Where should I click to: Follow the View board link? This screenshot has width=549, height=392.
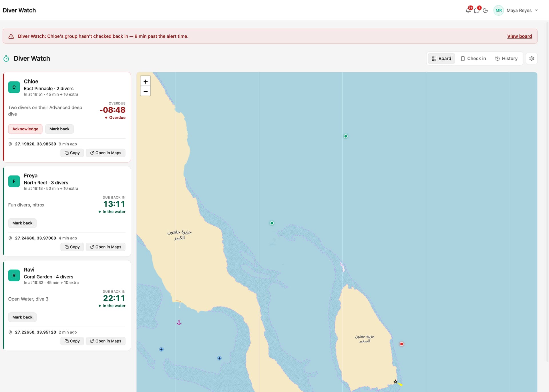pyautogui.click(x=519, y=36)
